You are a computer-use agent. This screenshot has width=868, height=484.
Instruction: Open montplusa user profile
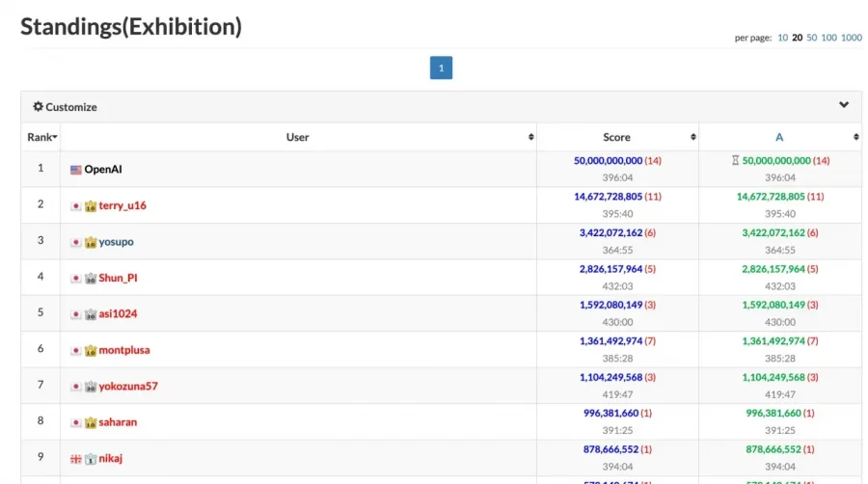(124, 350)
